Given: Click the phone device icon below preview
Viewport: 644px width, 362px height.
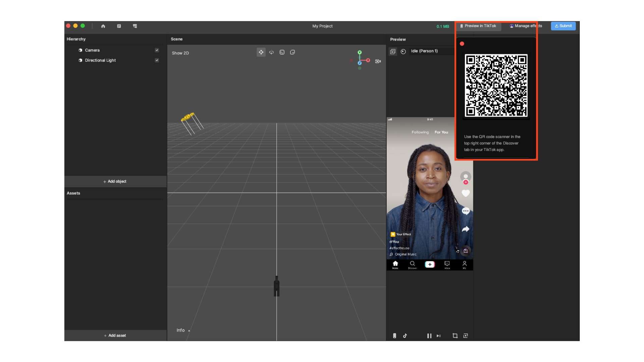Looking at the screenshot, I should pyautogui.click(x=394, y=336).
